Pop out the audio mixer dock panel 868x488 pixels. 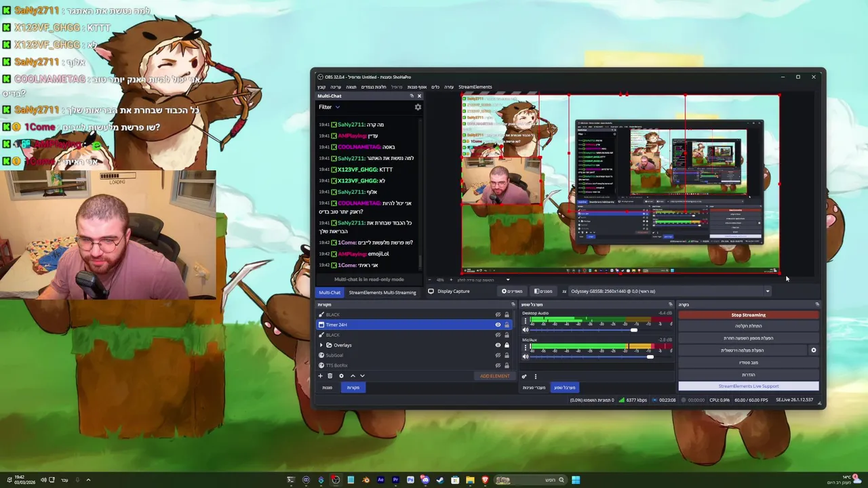[x=670, y=304]
